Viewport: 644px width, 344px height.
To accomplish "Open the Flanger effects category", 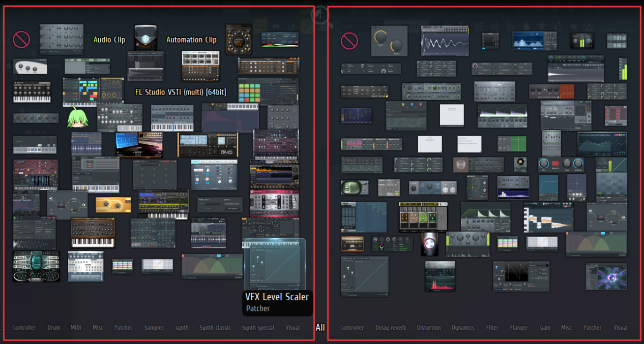I will tap(519, 328).
